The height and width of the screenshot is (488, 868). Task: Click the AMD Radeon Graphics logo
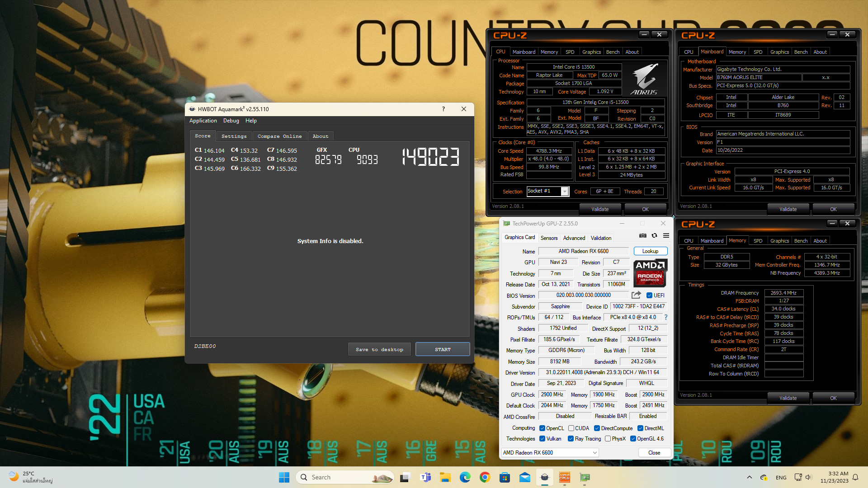(650, 273)
